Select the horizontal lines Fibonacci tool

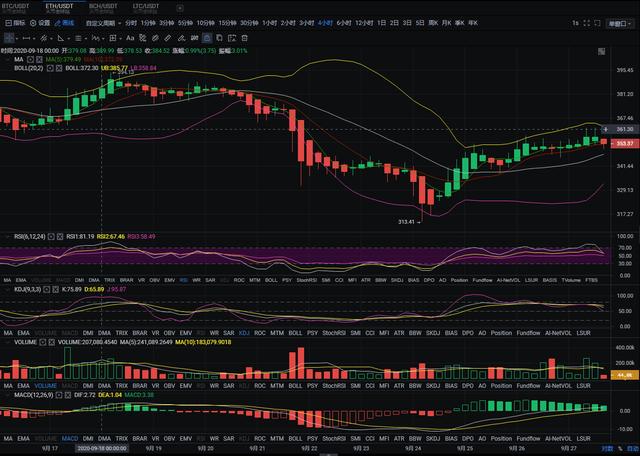click(x=78, y=38)
